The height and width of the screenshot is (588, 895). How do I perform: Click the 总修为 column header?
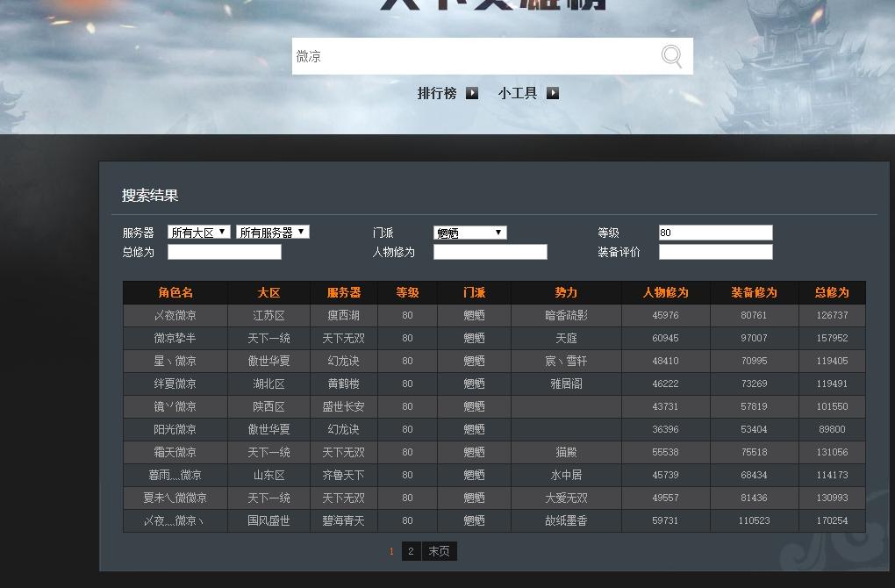coord(832,293)
